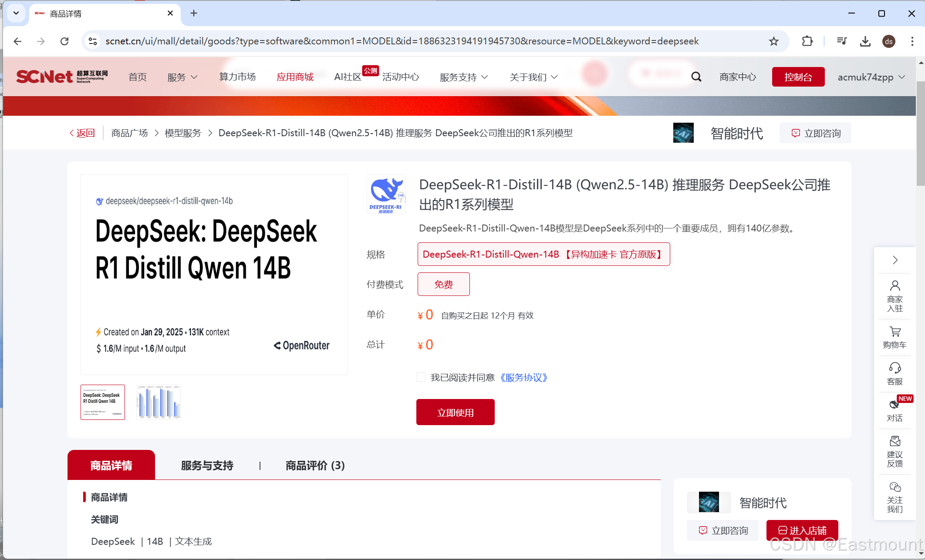Select the benchmark chart thumbnail
This screenshot has height=560, width=925.
tap(159, 402)
